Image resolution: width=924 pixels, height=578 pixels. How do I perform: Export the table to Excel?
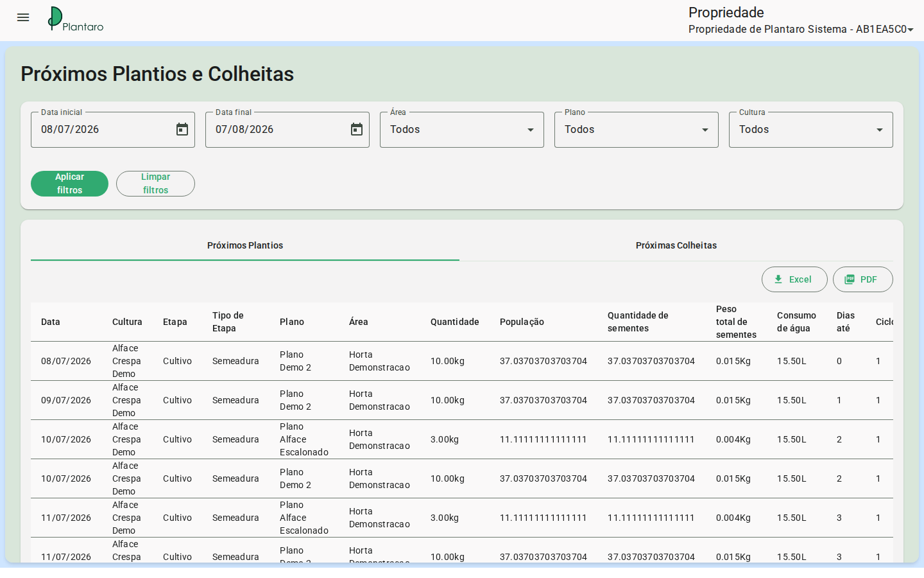794,279
